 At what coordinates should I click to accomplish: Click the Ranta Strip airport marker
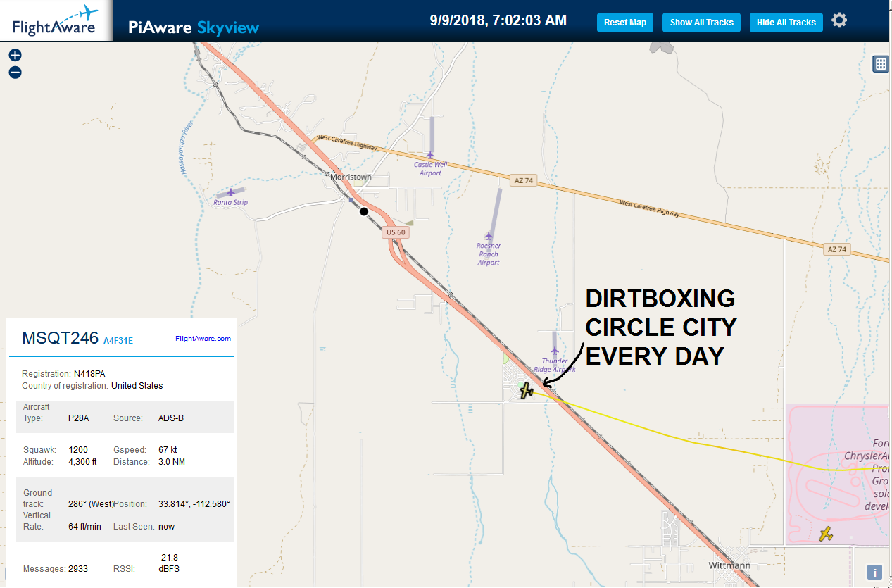tap(230, 192)
